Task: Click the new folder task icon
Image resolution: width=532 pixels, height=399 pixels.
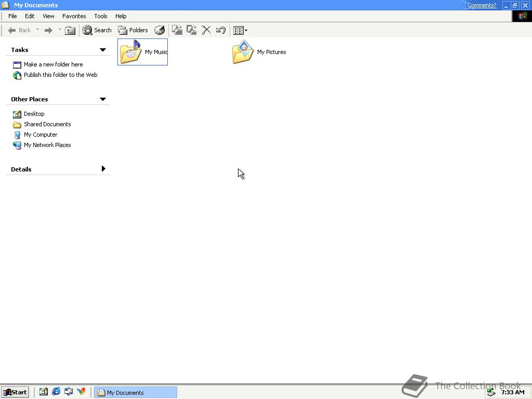Action: pos(17,65)
